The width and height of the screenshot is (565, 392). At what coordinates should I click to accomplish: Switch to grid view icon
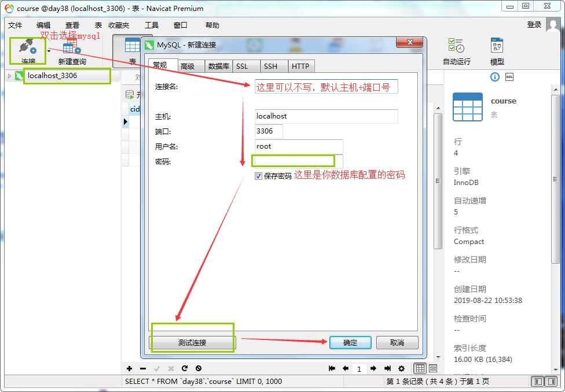click(x=420, y=368)
